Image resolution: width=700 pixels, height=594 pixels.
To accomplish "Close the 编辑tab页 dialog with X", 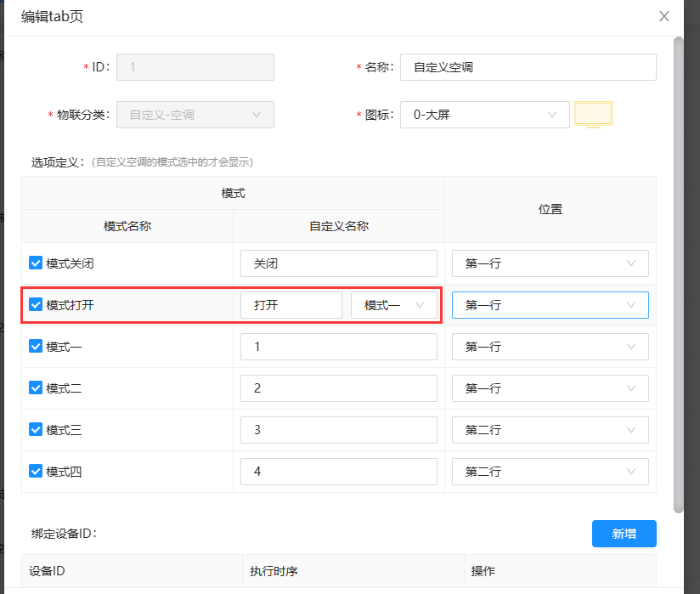I will pos(664,16).
